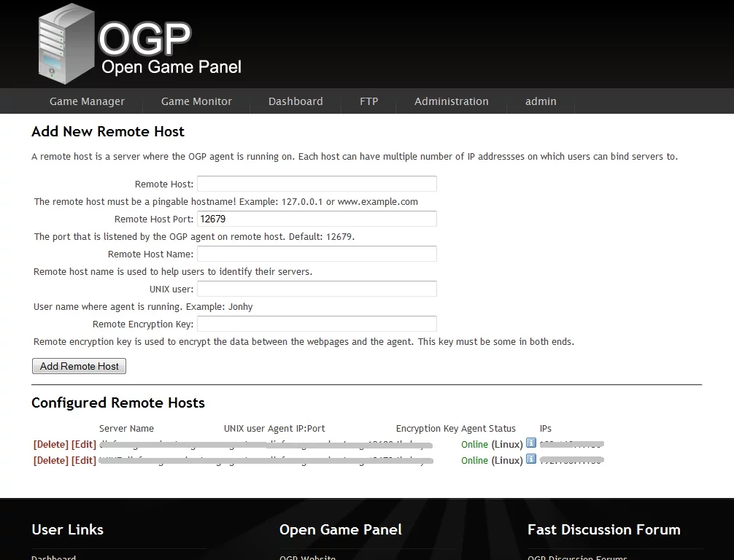Focus the Remote Host input field
Screen dimensions: 734x560
pyautogui.click(x=317, y=184)
